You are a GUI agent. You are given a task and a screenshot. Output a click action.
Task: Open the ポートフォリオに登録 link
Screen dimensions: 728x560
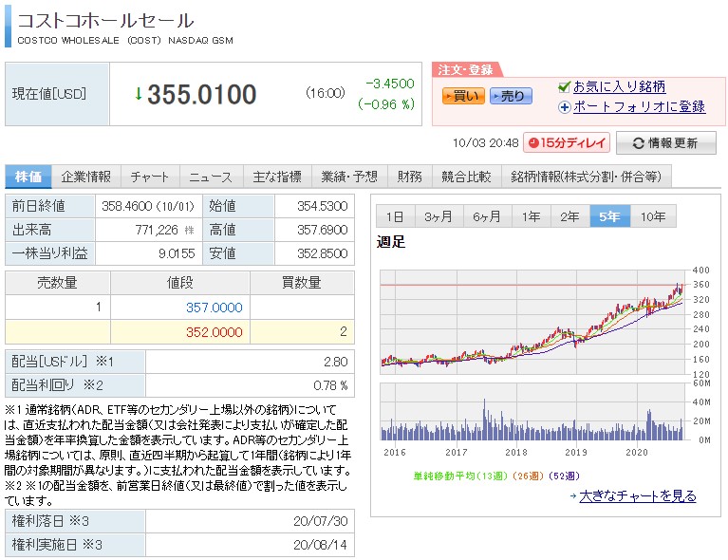tap(639, 107)
